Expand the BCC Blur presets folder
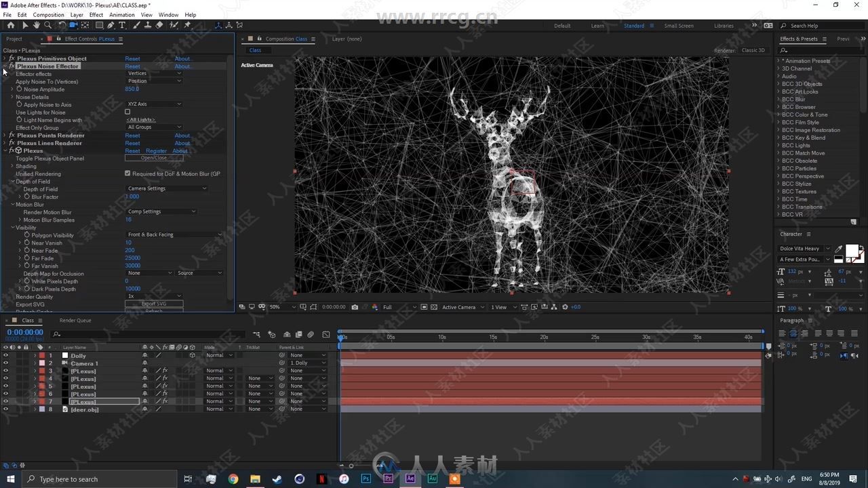Image resolution: width=868 pixels, height=488 pixels. pos(778,99)
